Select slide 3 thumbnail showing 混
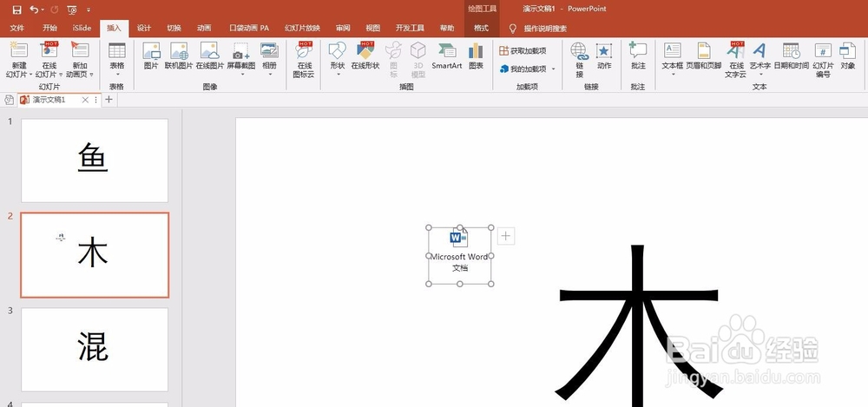 pos(95,350)
